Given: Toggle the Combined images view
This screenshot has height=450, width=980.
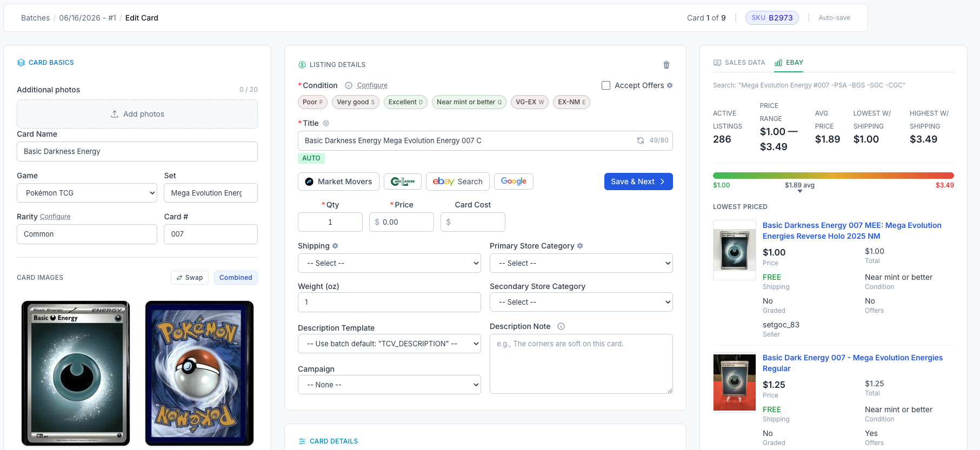Looking at the screenshot, I should click(x=236, y=278).
